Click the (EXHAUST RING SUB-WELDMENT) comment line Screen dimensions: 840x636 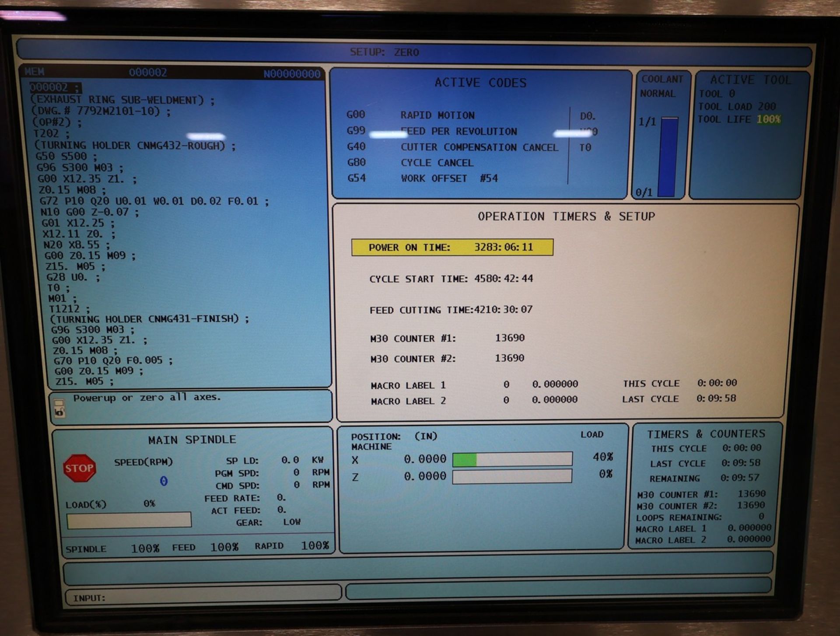click(x=123, y=100)
